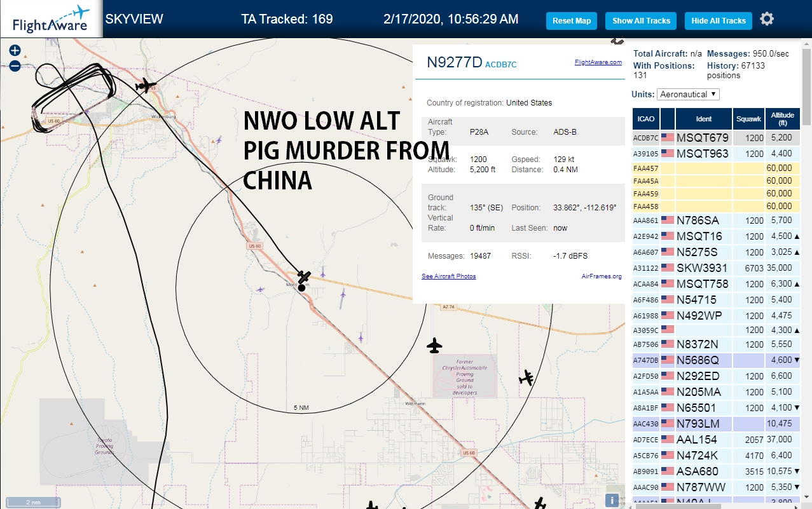Select N5686Q aircraft row

717,360
